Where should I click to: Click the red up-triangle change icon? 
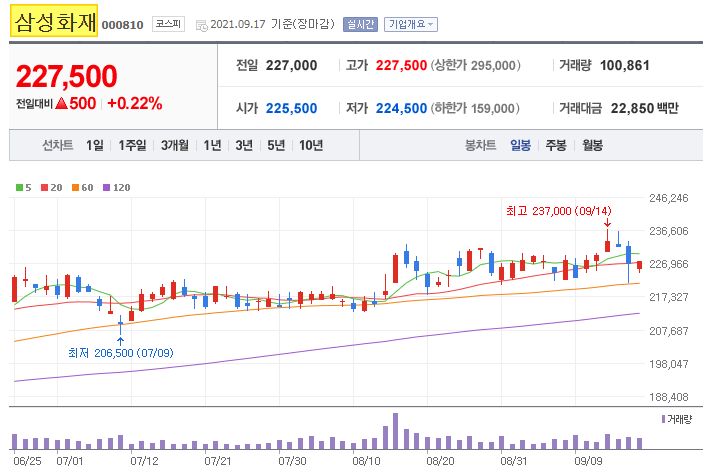coord(62,104)
